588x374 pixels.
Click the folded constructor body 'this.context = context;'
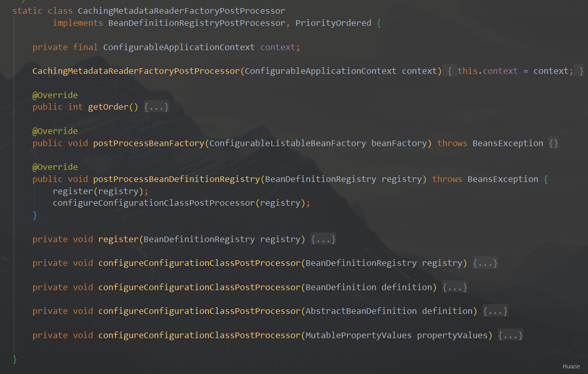tap(515, 71)
